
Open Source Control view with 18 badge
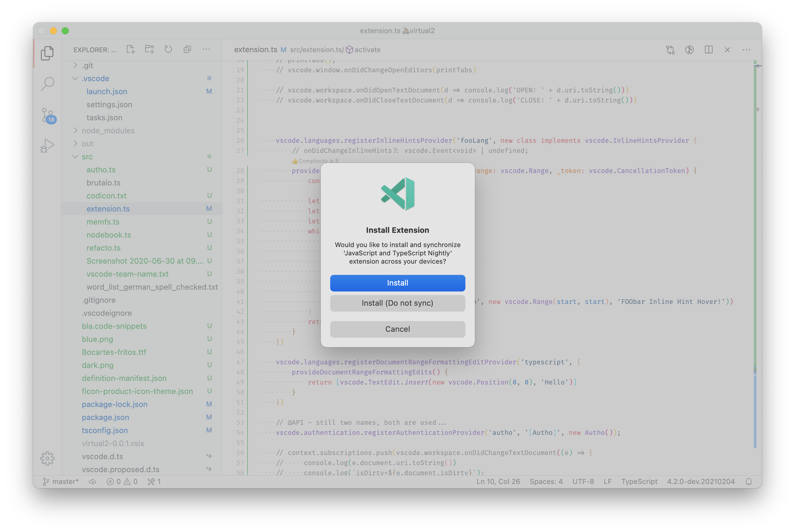[x=47, y=115]
